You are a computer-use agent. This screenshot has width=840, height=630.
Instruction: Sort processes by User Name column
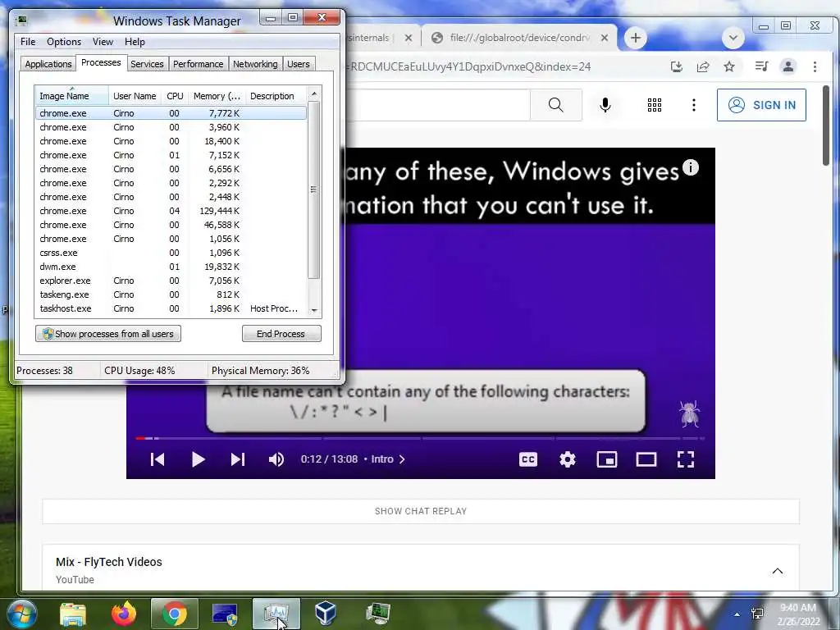135,96
